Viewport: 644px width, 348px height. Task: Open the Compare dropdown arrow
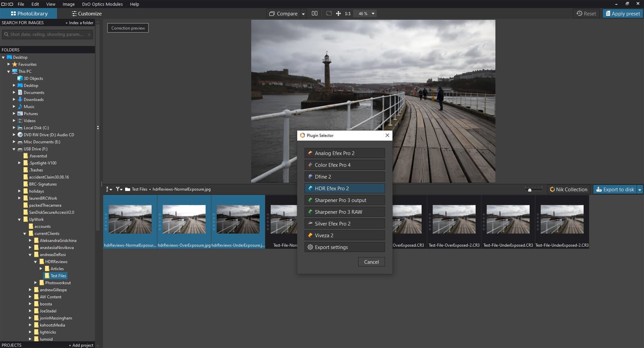tap(303, 14)
